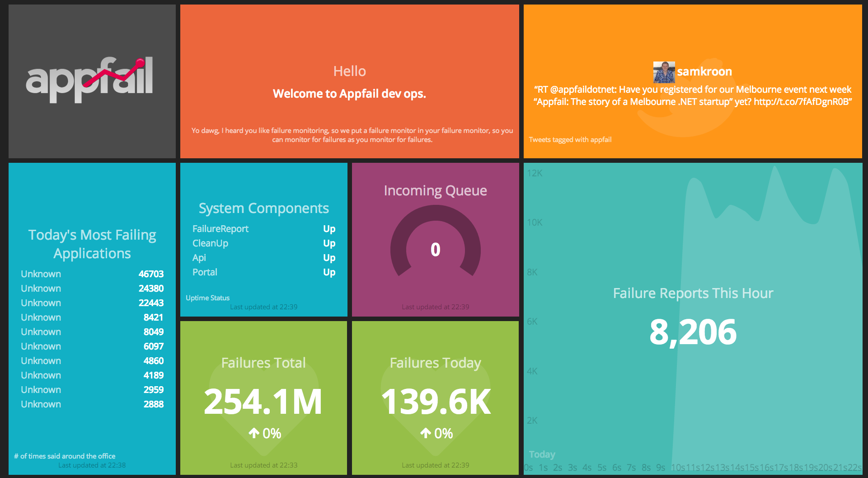
Task: Select 'Welcome to Appfail dev ops.' text
Action: click(x=350, y=94)
